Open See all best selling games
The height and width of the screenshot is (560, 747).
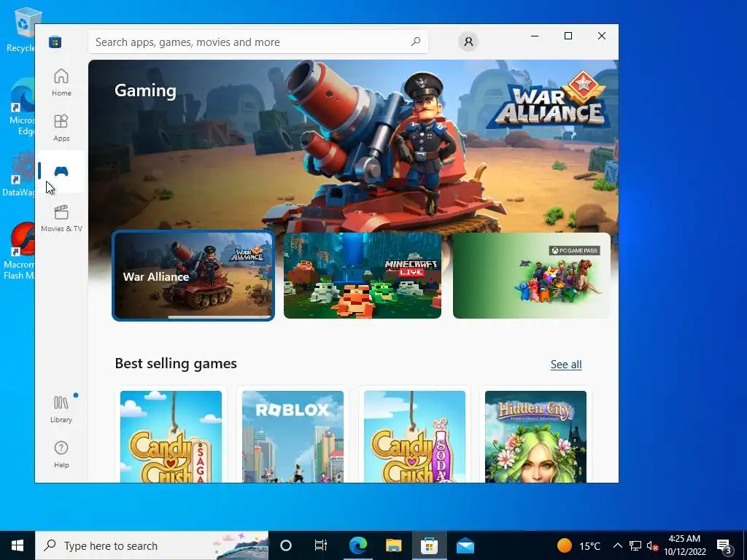point(566,365)
